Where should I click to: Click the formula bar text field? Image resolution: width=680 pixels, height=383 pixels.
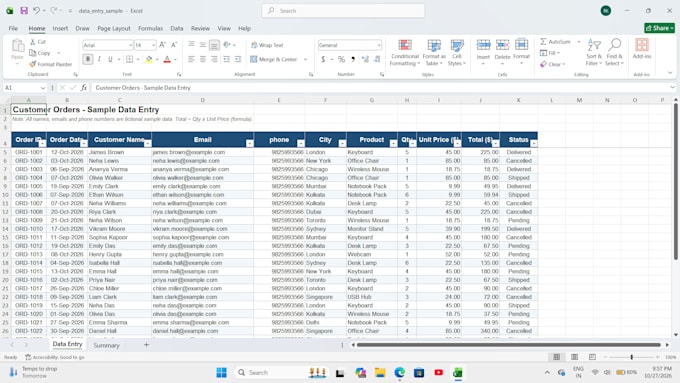point(381,88)
